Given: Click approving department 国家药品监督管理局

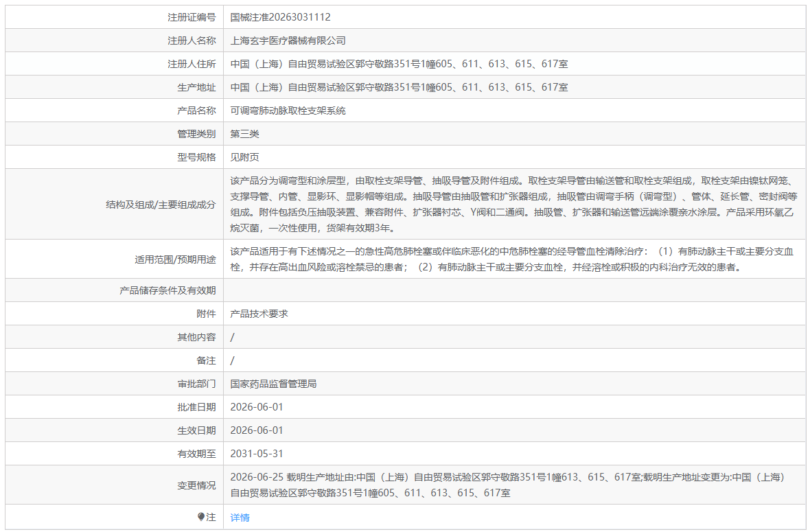Looking at the screenshot, I should [x=273, y=384].
